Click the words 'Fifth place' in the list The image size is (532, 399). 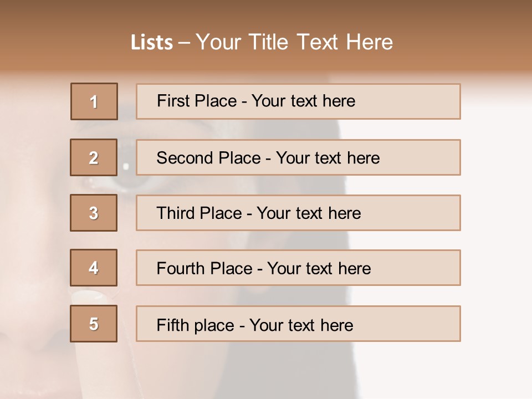(x=195, y=325)
